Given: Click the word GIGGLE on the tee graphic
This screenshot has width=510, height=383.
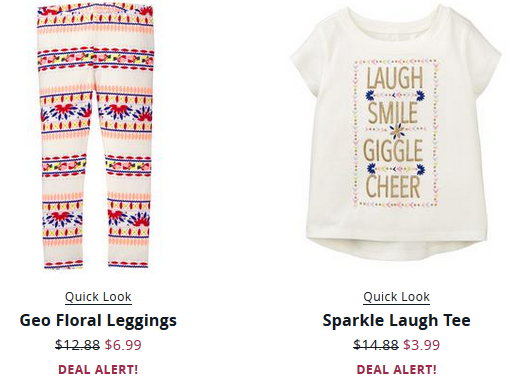Looking at the screenshot, I should pos(393,151).
